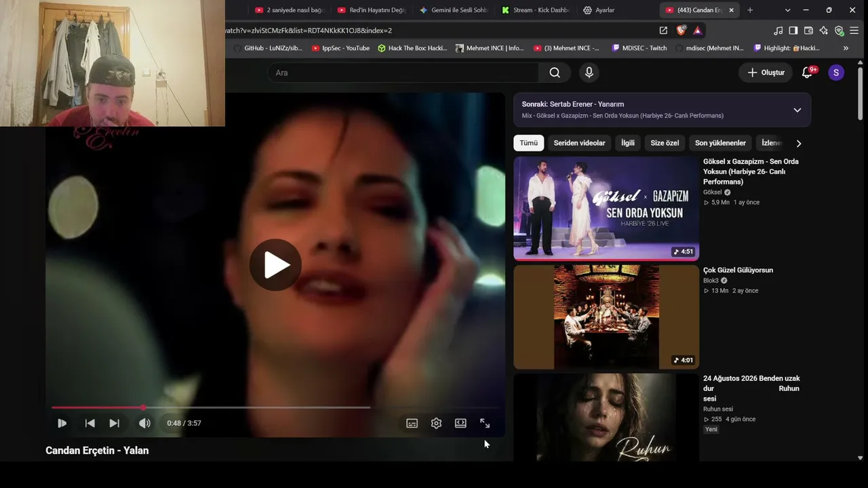The height and width of the screenshot is (488, 868).
Task: Open YouTube notifications bell
Action: [807, 73]
